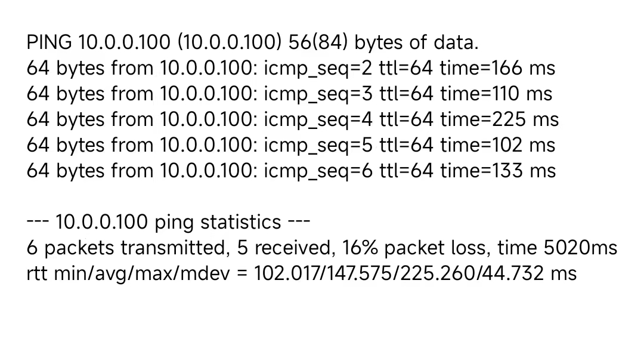Click the "time 5020ms" text
Viewport: 644px width, 360px height.
(x=558, y=248)
